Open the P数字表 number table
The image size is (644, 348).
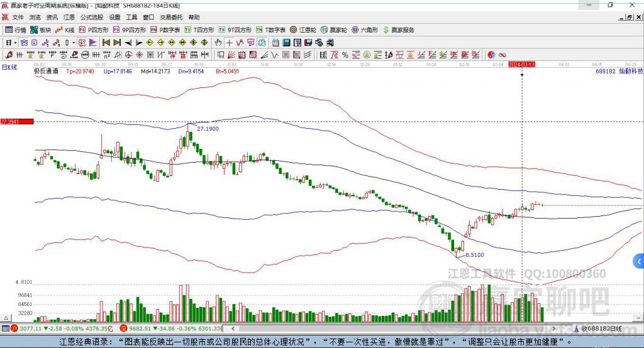coord(165,30)
